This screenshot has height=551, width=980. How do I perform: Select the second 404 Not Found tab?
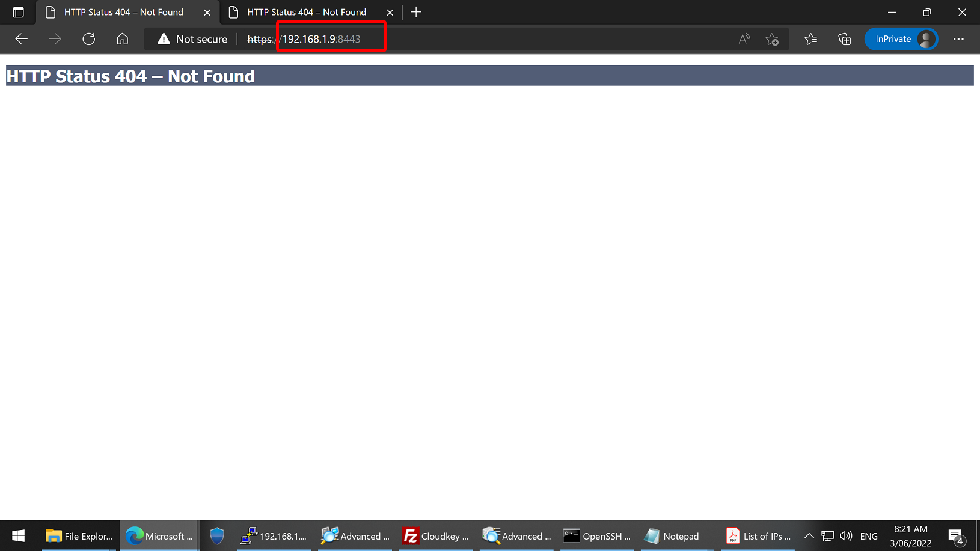click(x=306, y=12)
